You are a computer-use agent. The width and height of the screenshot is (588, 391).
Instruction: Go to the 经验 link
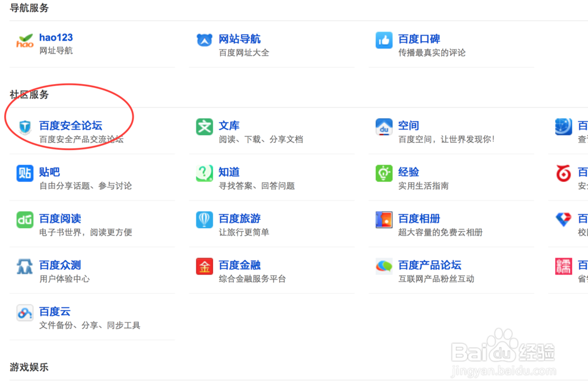(x=409, y=172)
